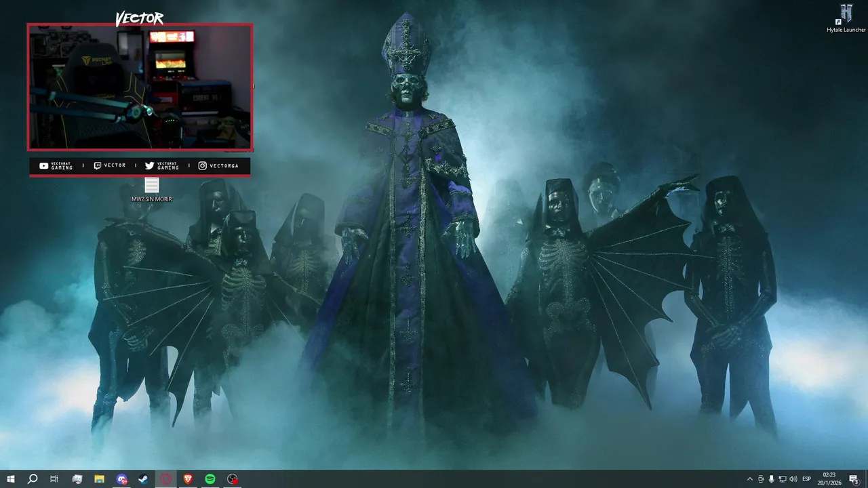The height and width of the screenshot is (488, 868).
Task: Open the network status tray icon
Action: click(x=783, y=479)
